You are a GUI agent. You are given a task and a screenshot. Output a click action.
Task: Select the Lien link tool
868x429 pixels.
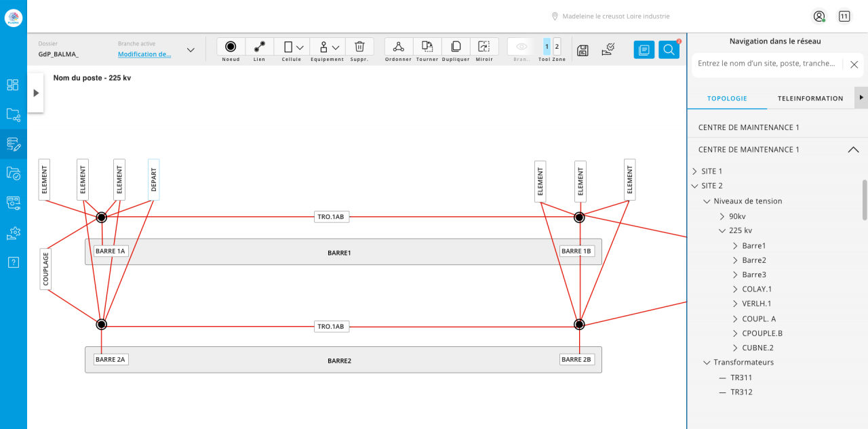(x=260, y=47)
